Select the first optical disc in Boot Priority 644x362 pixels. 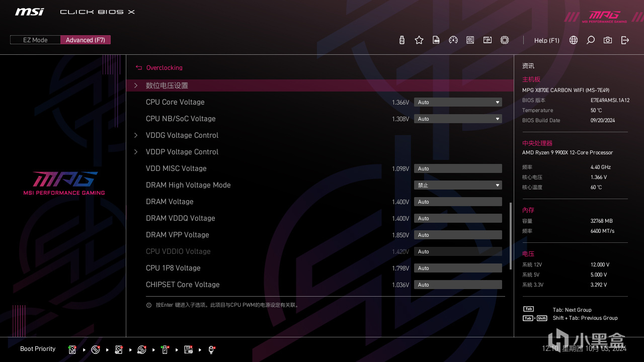[x=96, y=349]
